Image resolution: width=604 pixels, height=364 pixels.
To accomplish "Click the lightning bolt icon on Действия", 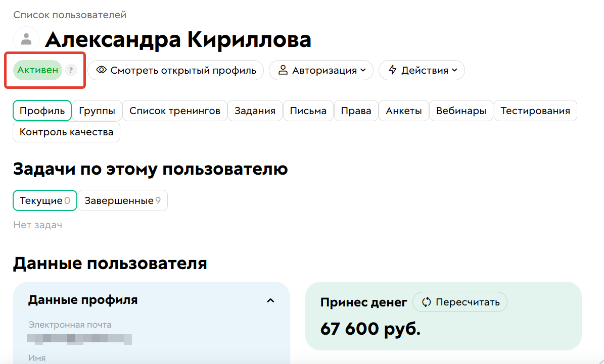I will pos(393,70).
